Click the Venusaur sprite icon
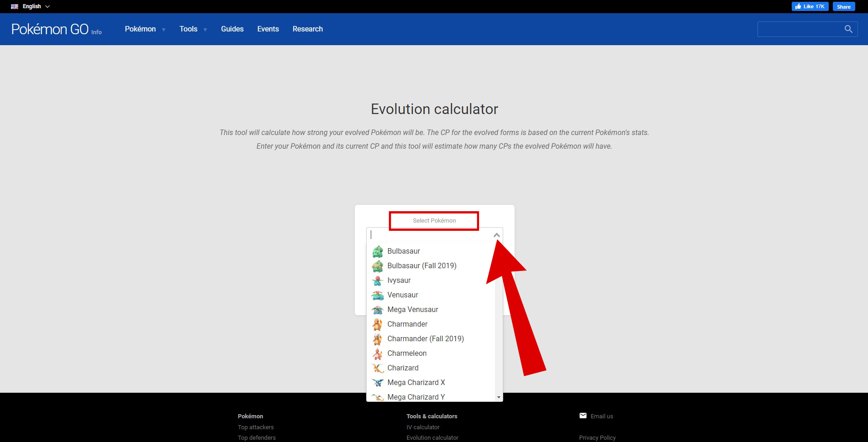The height and width of the screenshot is (442, 868). (378, 295)
